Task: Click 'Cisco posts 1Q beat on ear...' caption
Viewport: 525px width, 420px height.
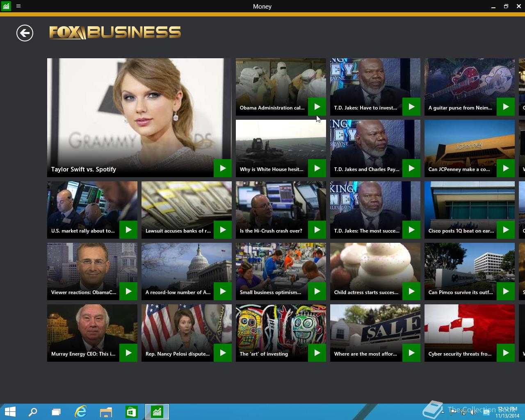Action: (x=461, y=231)
